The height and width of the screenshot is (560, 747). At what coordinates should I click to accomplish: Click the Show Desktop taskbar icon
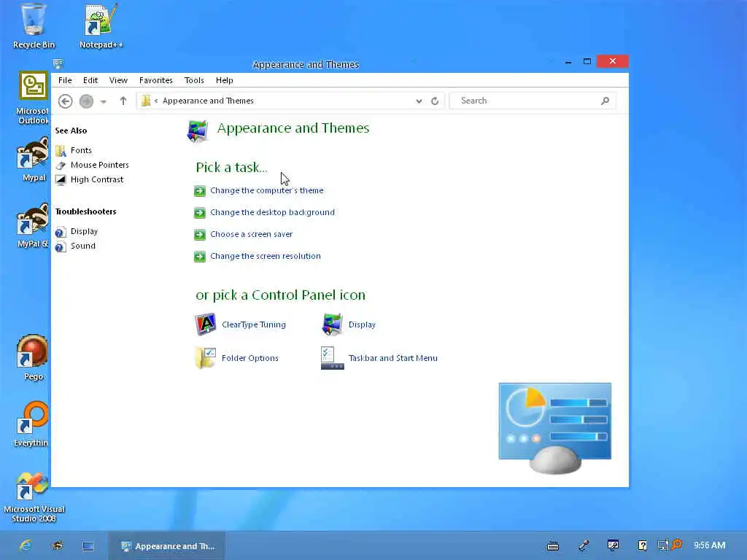coord(88,545)
